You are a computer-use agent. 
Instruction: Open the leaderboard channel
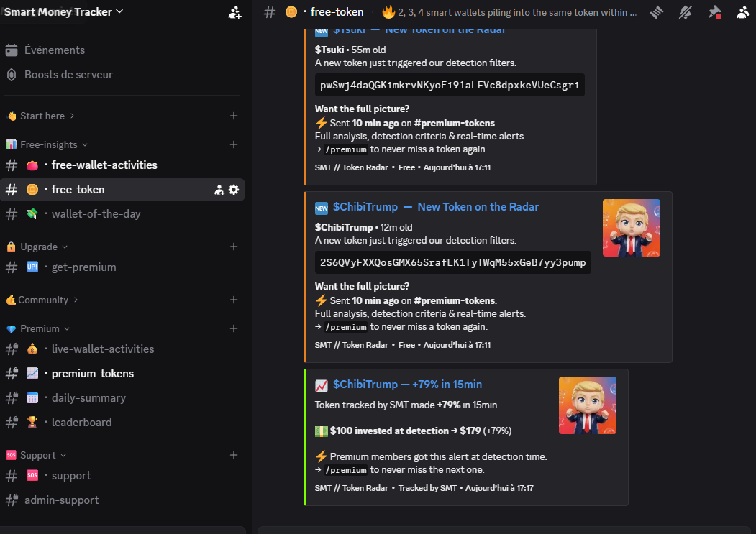122,423
